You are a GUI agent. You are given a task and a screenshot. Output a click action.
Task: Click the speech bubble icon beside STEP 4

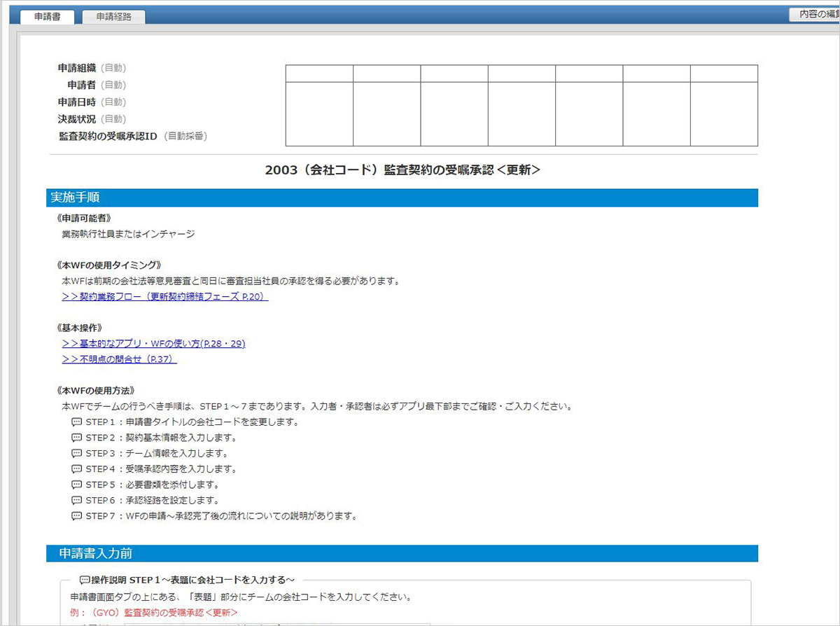(x=76, y=468)
